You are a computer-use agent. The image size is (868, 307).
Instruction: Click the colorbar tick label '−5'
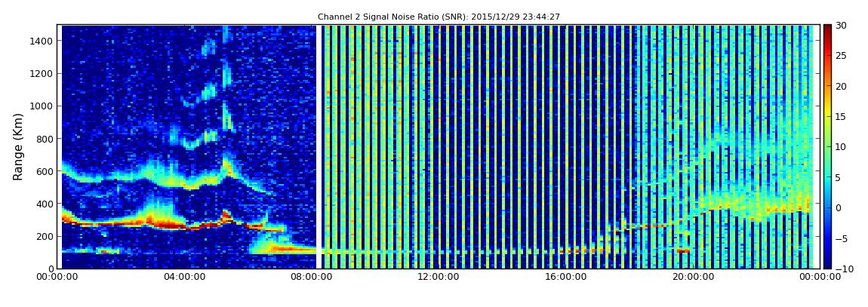(841, 238)
